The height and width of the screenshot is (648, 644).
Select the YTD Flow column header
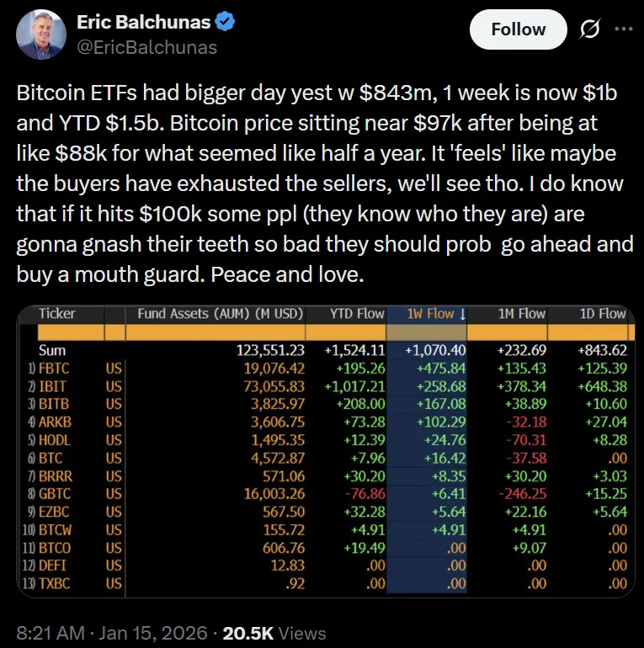[357, 314]
